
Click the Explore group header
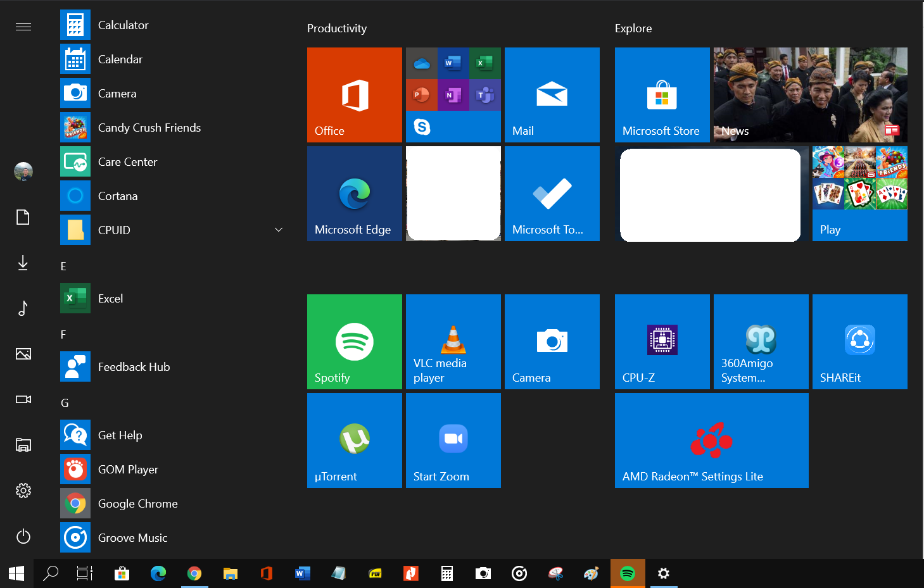pyautogui.click(x=633, y=28)
